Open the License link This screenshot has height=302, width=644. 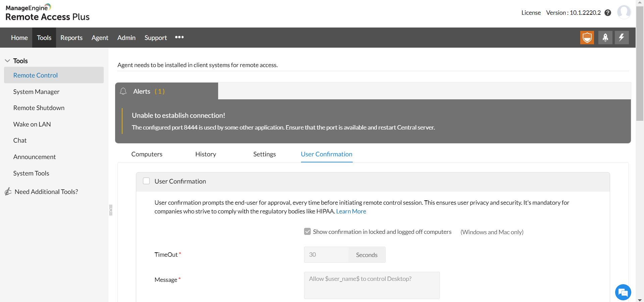point(531,13)
